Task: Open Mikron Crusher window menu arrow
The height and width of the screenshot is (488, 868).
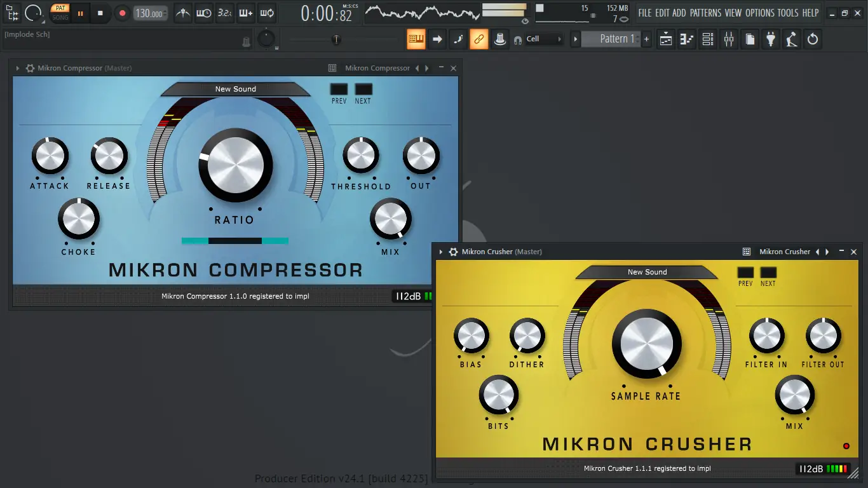Action: (x=441, y=252)
